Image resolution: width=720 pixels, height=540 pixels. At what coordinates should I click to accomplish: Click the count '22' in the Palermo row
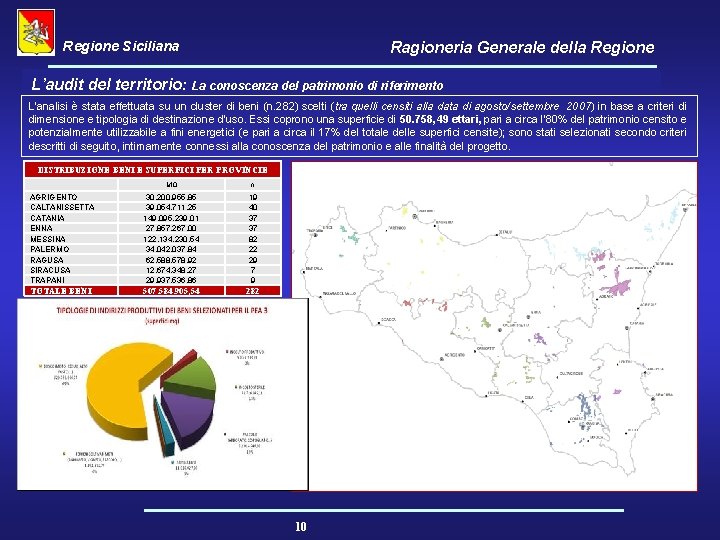pos(253,249)
